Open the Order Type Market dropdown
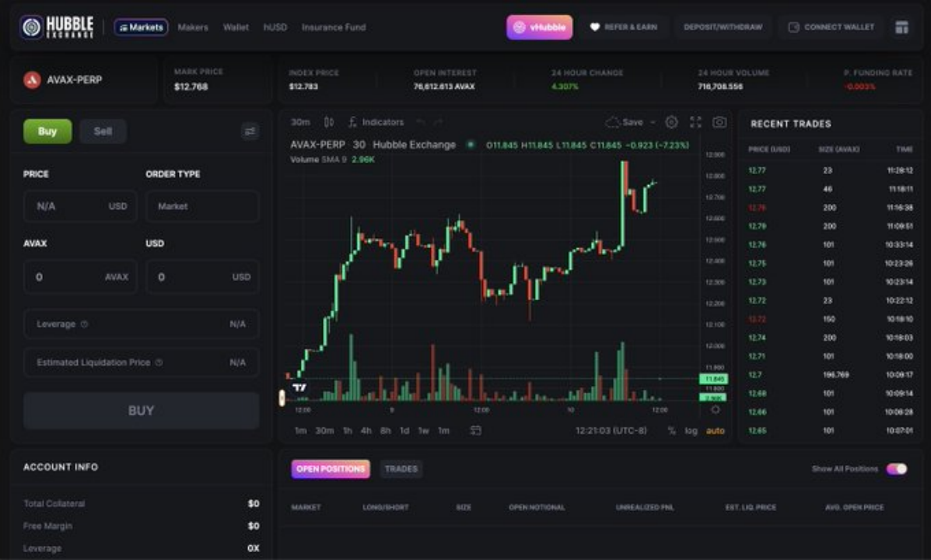Screen dimensions: 931x560 tap(202, 206)
